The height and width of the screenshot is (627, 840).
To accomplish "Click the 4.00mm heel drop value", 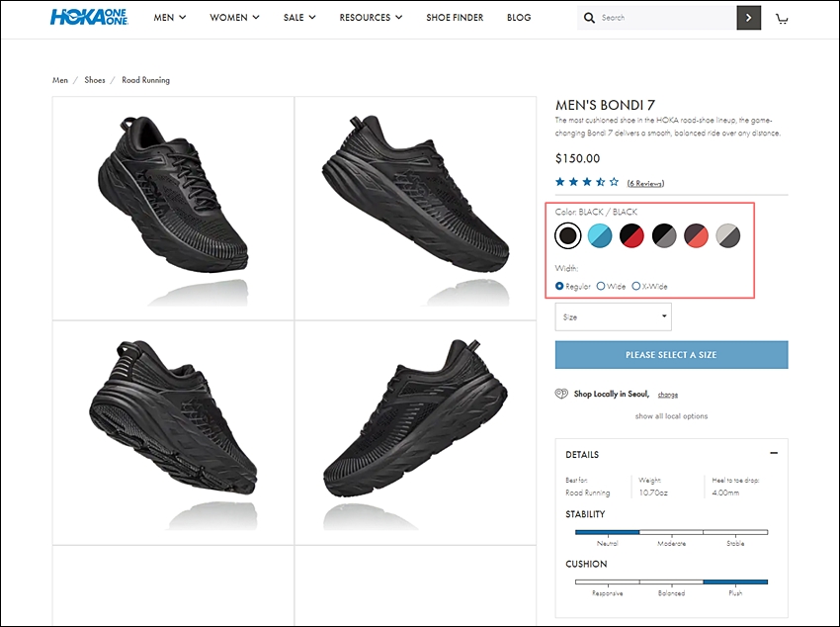I will point(725,493).
